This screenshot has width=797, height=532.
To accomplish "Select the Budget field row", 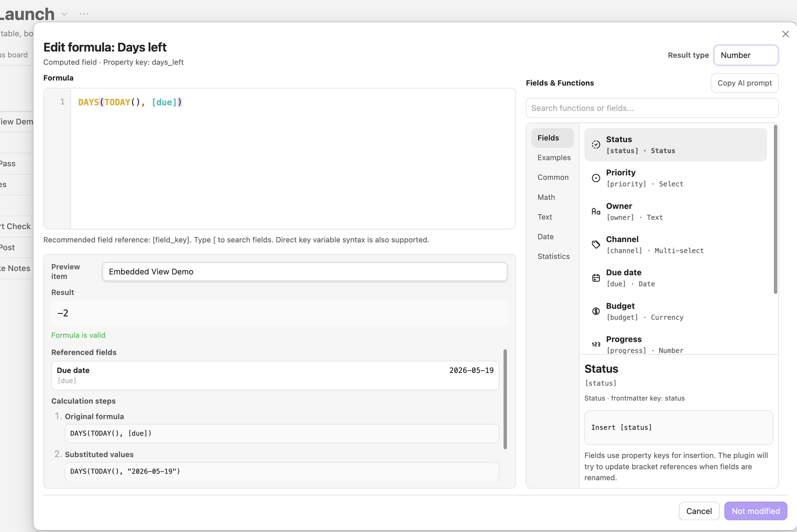I will 675,311.
